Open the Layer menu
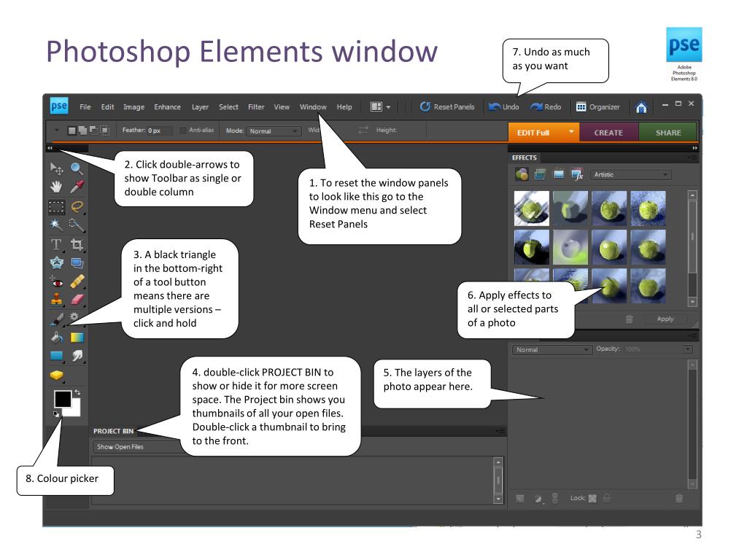 click(200, 107)
